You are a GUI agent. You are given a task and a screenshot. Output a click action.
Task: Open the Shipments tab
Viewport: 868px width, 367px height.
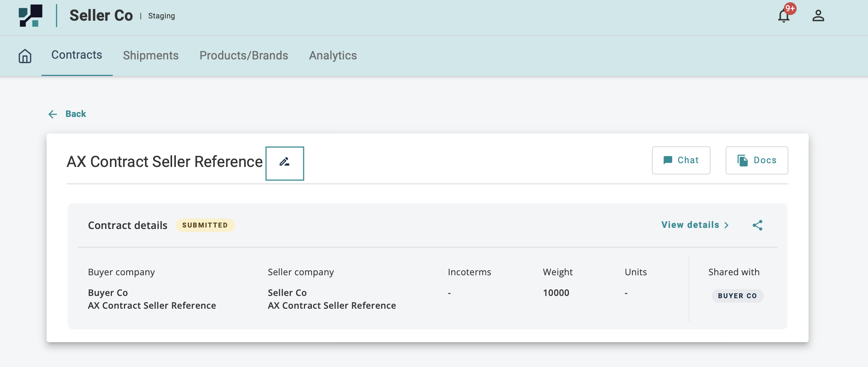click(x=151, y=56)
